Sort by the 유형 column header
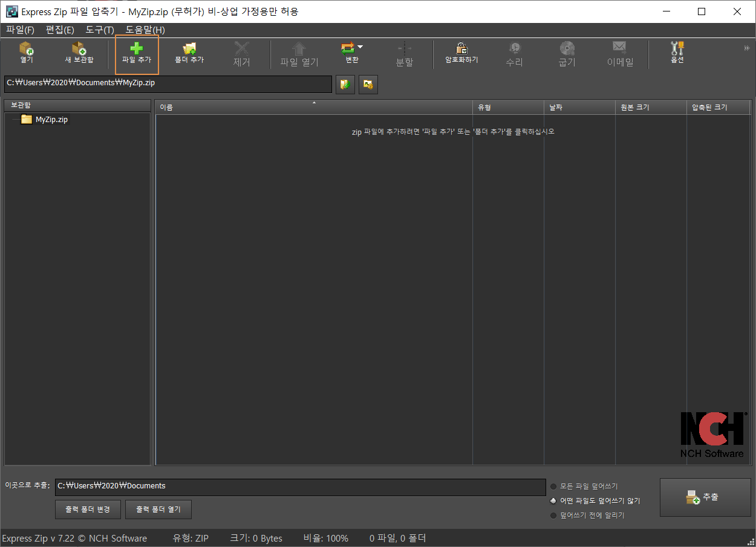 (508, 107)
